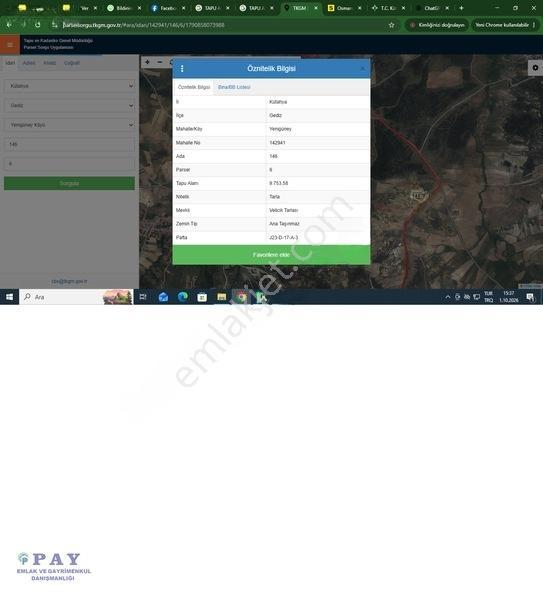Open a new browser tab
Viewport: 543px width, 600px height.
tap(461, 8)
